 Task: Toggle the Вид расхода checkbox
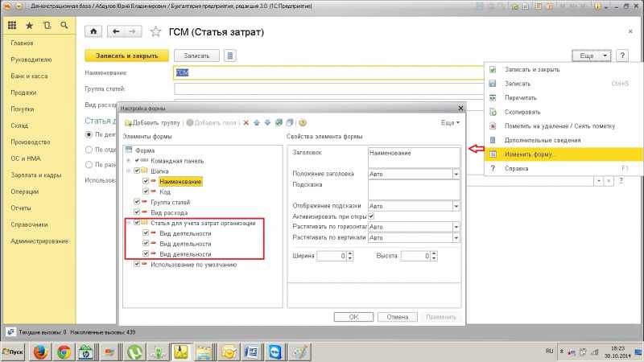coord(137,212)
